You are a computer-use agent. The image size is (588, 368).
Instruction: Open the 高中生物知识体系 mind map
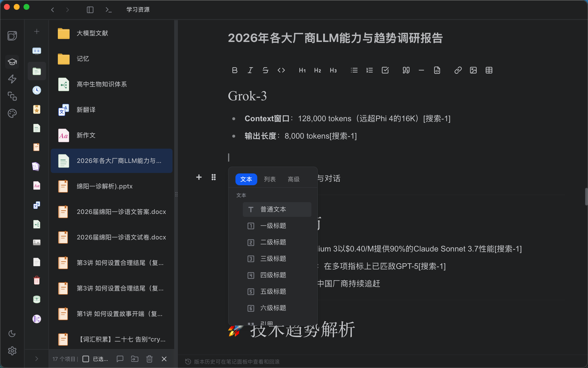pyautogui.click(x=111, y=84)
